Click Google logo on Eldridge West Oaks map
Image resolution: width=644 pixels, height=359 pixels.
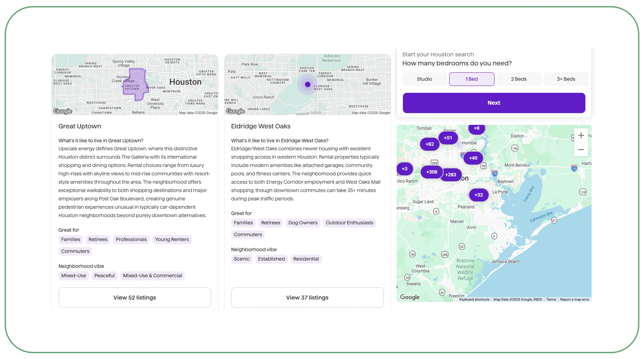236,111
